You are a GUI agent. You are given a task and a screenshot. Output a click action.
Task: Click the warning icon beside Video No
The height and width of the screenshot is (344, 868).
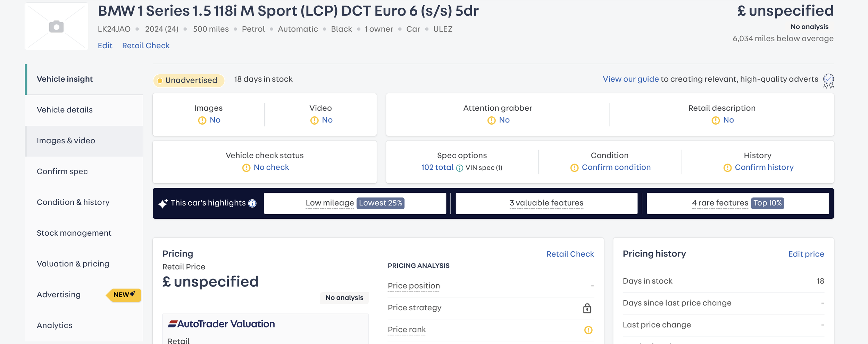click(314, 120)
